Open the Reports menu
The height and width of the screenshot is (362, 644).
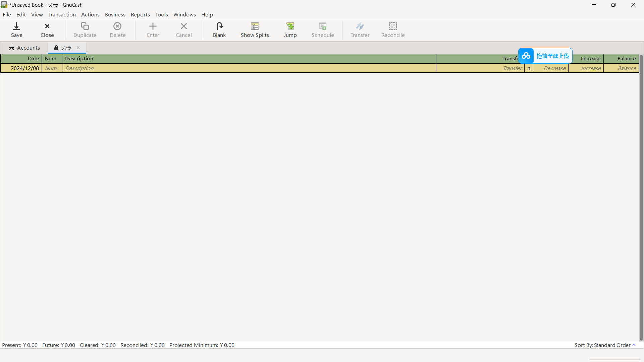click(x=140, y=15)
